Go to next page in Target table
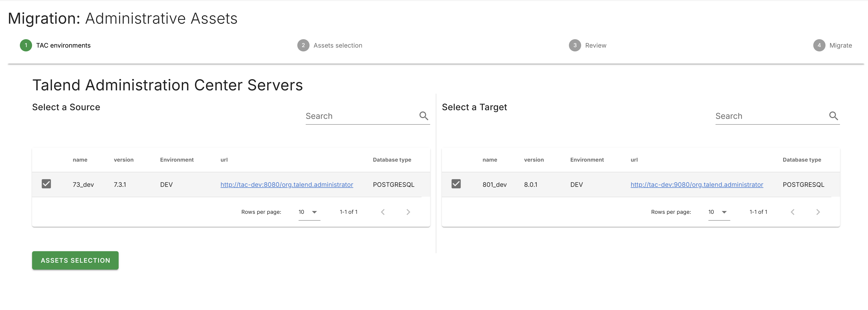Screen dimensions: 868x310 (x=818, y=212)
